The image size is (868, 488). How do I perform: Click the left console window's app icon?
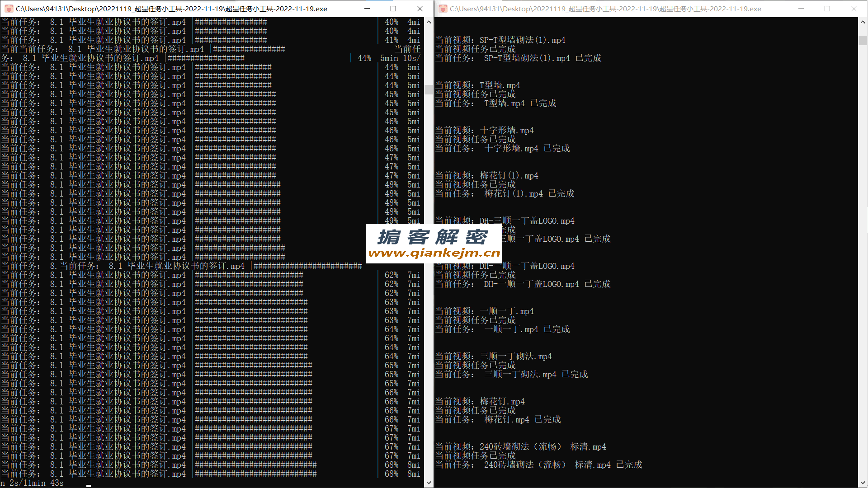pyautogui.click(x=9, y=9)
